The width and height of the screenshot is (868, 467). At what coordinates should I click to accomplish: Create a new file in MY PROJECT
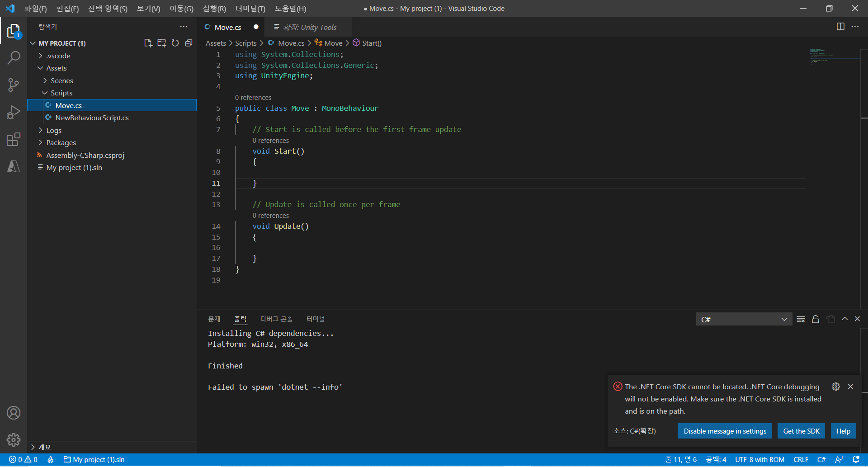coord(148,43)
